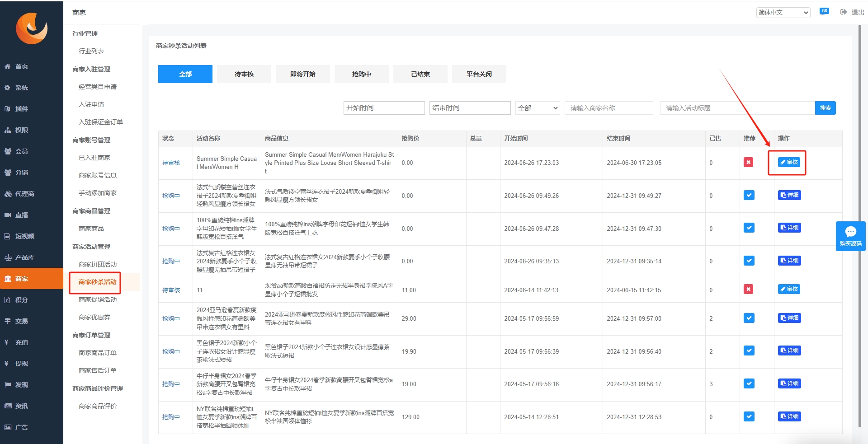
Task: Click the page vertical scrollbar
Action: tap(860, 226)
